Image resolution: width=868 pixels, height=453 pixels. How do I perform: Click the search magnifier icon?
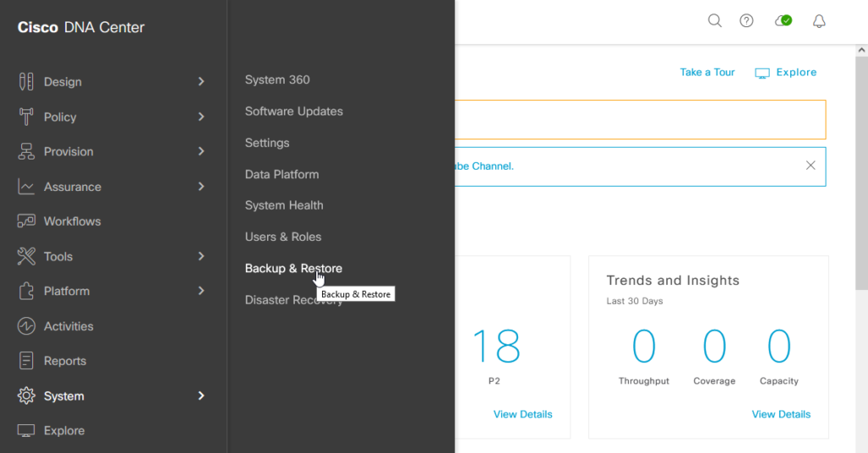point(715,21)
